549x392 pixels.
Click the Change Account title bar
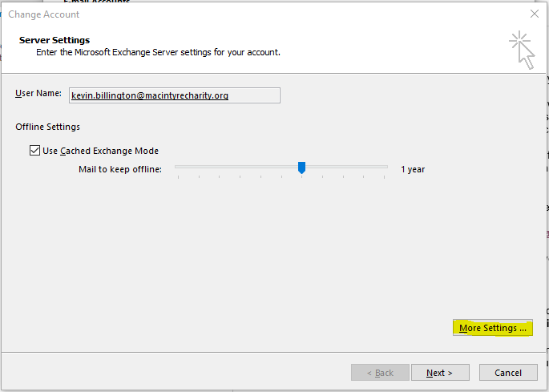240,14
